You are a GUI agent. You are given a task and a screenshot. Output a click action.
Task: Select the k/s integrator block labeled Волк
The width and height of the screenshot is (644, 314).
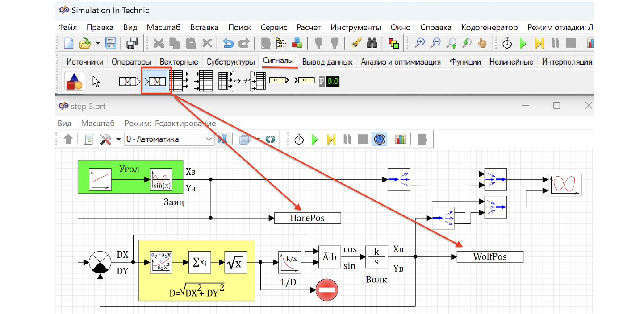coord(376,257)
